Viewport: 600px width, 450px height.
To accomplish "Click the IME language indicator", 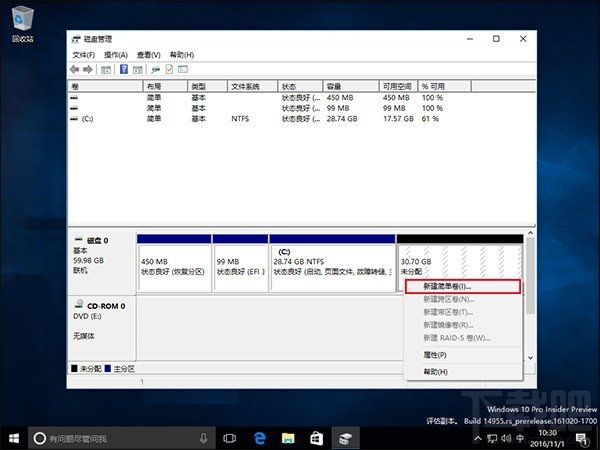I will point(520,439).
